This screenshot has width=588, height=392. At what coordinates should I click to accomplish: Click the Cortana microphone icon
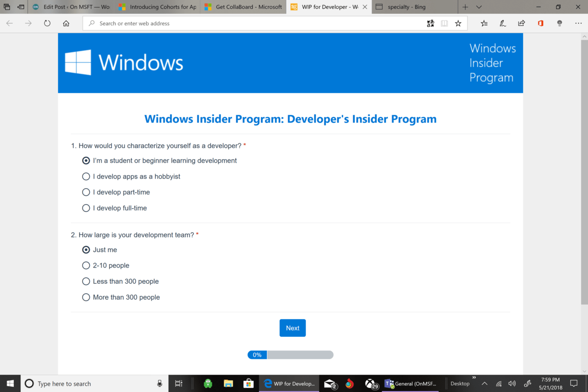(x=159, y=383)
